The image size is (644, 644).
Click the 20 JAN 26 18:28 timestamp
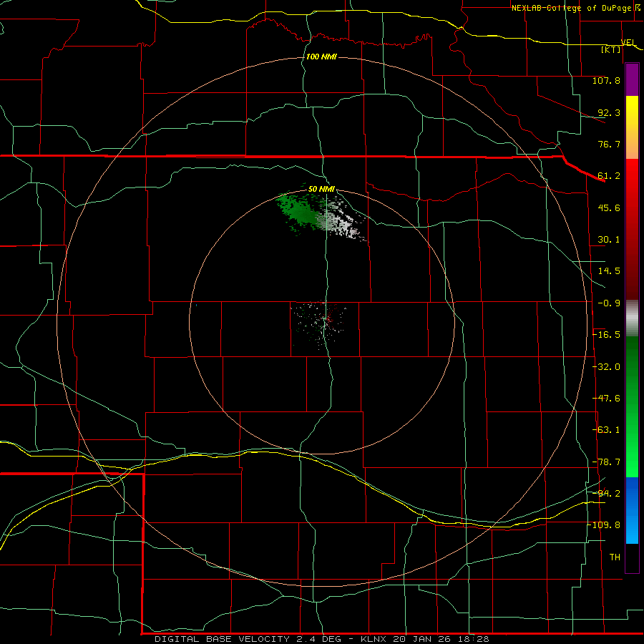tap(441, 639)
